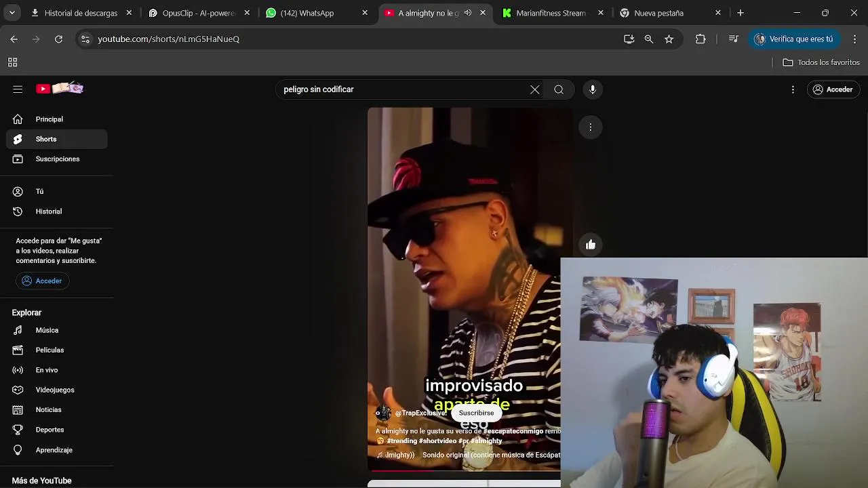Screen dimensions: 868x488
Task: Bookmark this page with star
Action: 669,39
